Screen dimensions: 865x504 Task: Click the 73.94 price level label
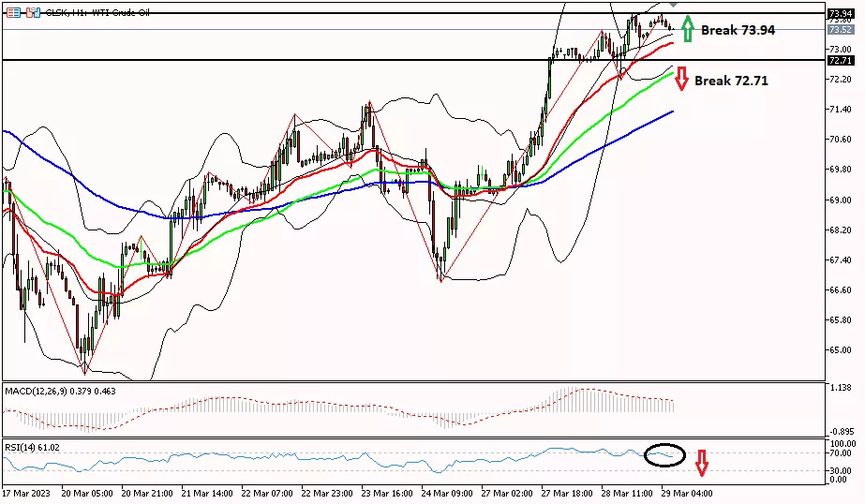840,14
